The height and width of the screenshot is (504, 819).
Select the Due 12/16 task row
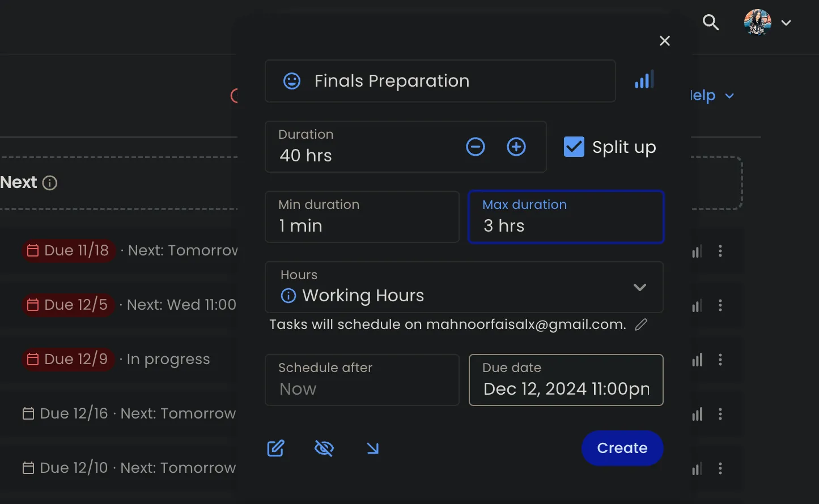pos(129,413)
